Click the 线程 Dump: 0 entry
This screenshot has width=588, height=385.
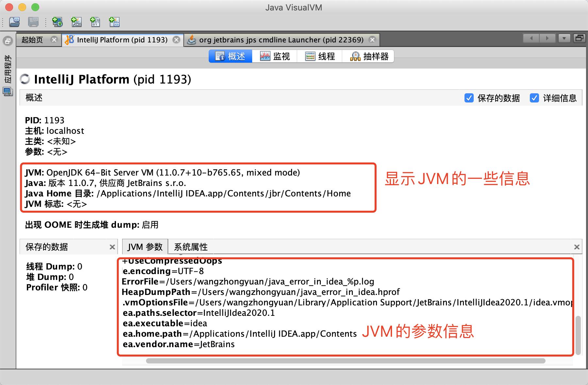pos(54,267)
